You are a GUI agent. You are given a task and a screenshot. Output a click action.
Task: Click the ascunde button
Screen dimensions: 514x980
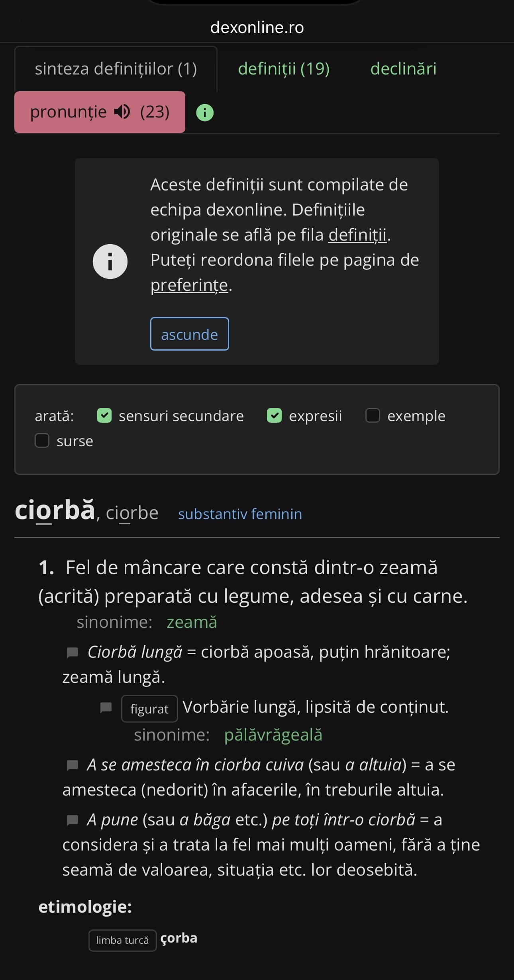(190, 334)
